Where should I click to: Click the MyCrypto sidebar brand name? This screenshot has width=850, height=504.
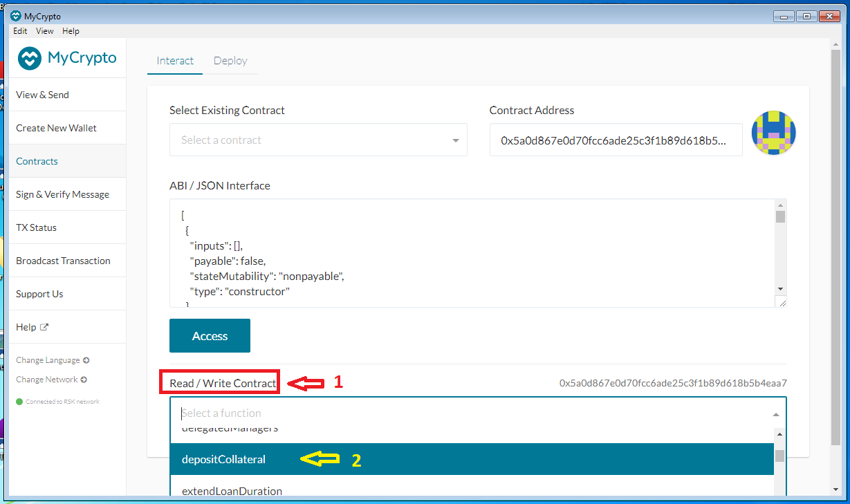(82, 58)
